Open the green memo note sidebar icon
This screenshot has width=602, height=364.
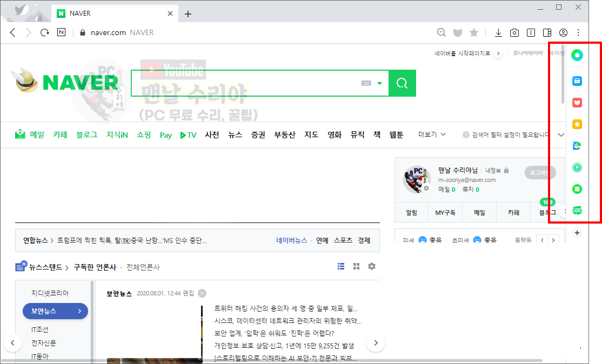[x=577, y=188]
